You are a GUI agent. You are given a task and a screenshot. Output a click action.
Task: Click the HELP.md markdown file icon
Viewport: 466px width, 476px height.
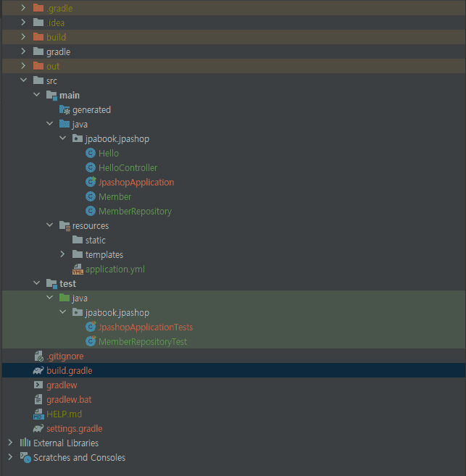(x=38, y=414)
